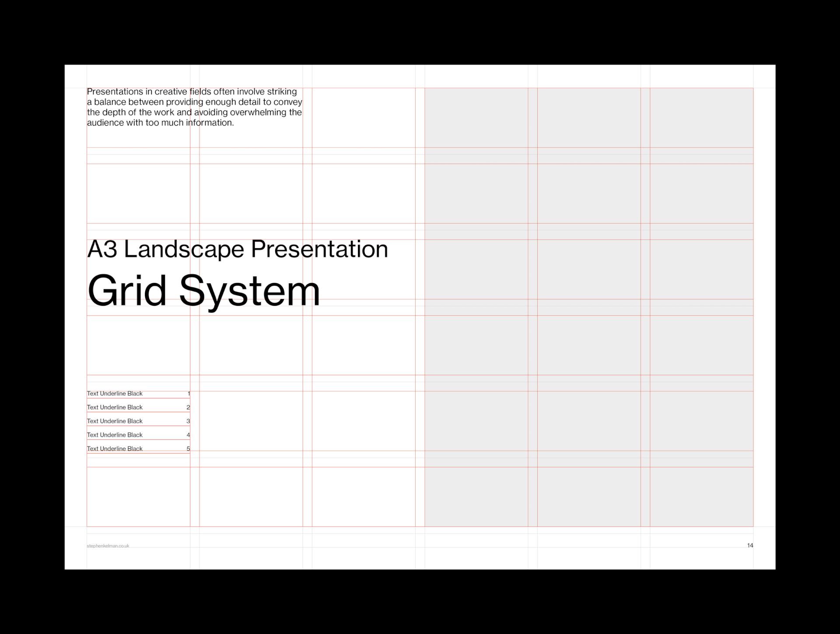840x634 pixels.
Task: Click the first 'Text Underline Black' row
Action: 115,394
